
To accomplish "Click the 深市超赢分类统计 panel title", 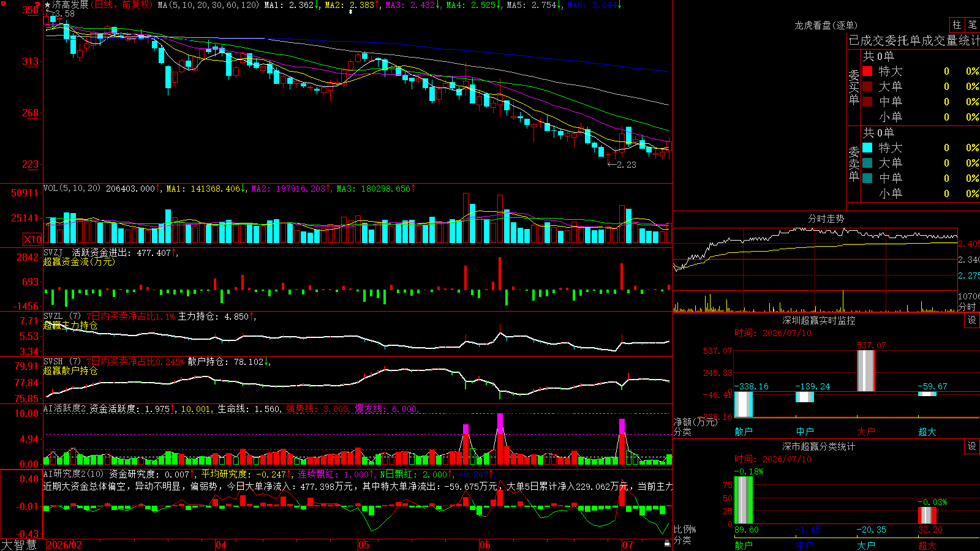I will [x=819, y=446].
